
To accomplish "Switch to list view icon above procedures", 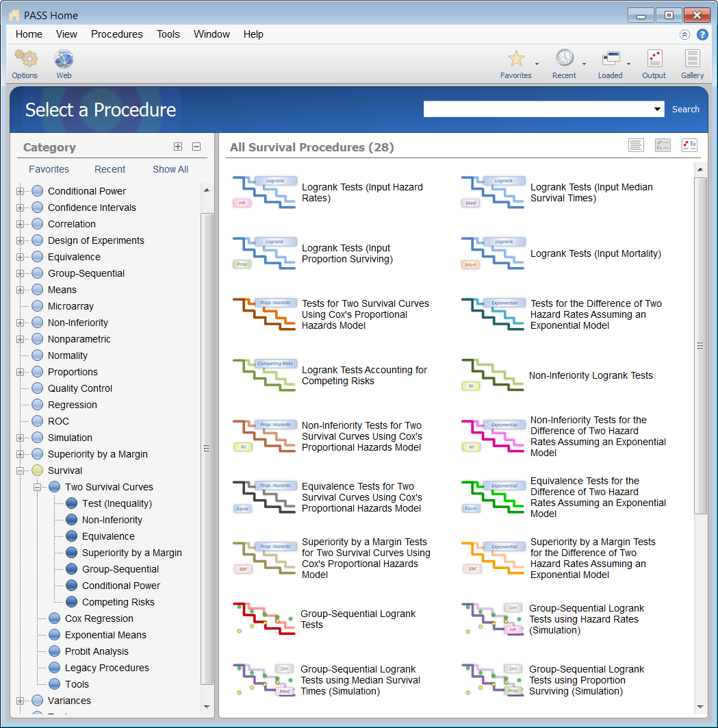I will [636, 145].
